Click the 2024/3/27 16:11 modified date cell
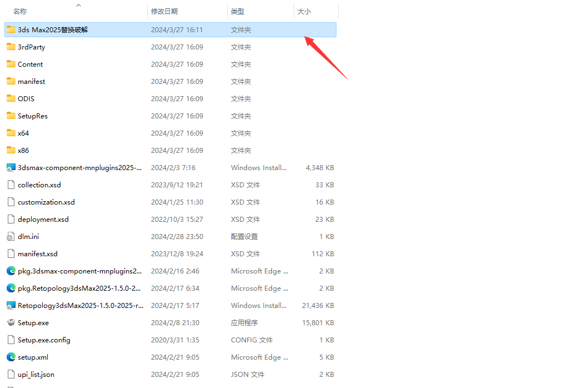588x388 pixels. click(x=177, y=29)
